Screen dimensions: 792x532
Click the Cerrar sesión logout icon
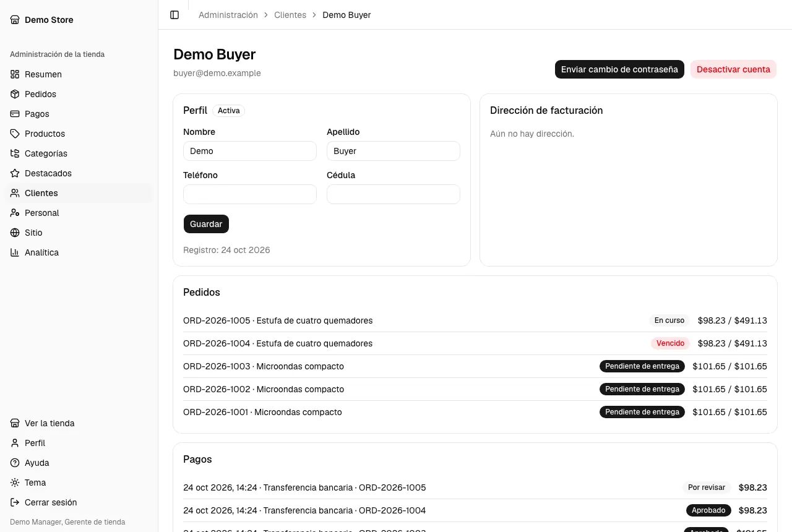[x=15, y=502]
